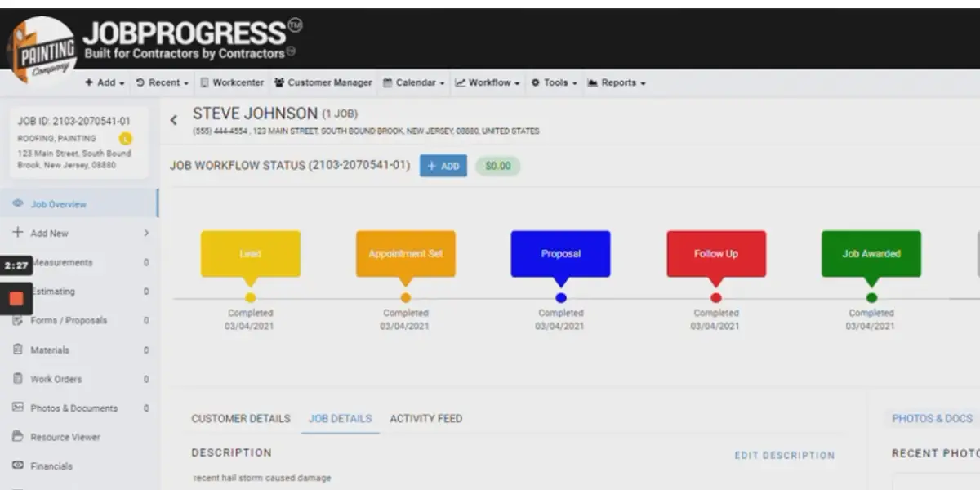Screen dimensions: 980x490
Task: Click the Edit Description link
Action: pos(784,456)
